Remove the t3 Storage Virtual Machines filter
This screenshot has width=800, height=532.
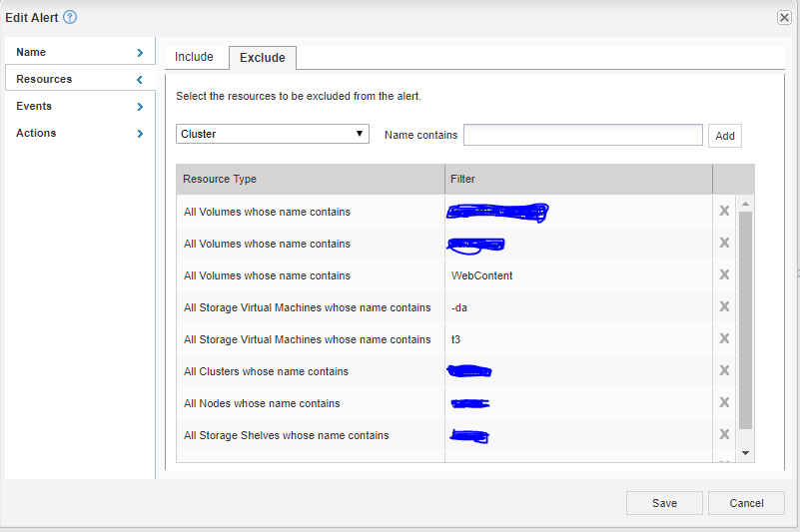[x=724, y=338]
